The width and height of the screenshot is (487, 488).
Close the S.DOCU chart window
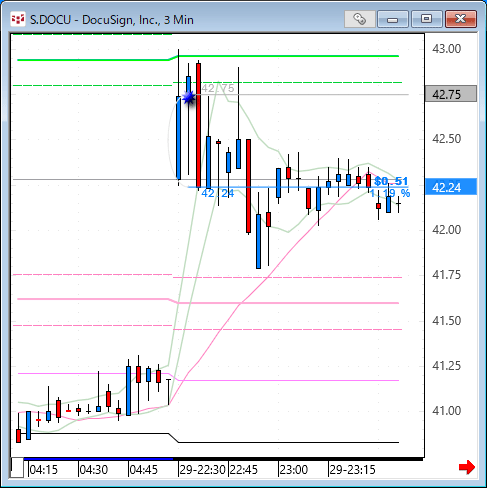point(460,19)
